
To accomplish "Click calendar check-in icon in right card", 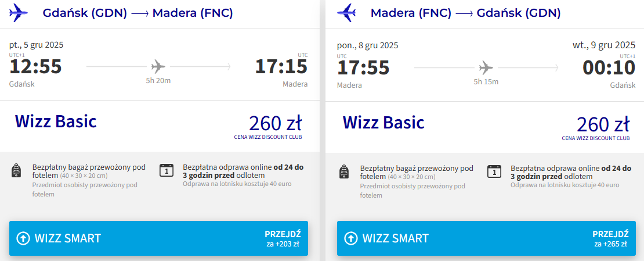I will point(494,170).
